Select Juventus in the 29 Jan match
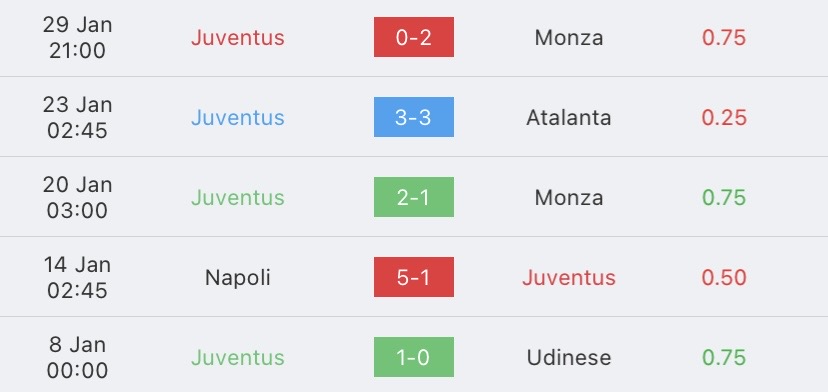The width and height of the screenshot is (828, 392). click(x=238, y=38)
